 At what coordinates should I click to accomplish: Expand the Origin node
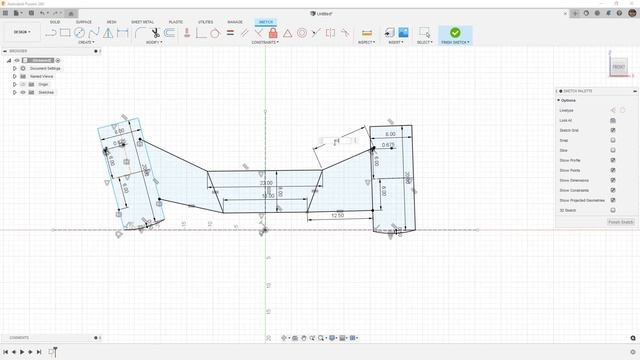(x=15, y=84)
